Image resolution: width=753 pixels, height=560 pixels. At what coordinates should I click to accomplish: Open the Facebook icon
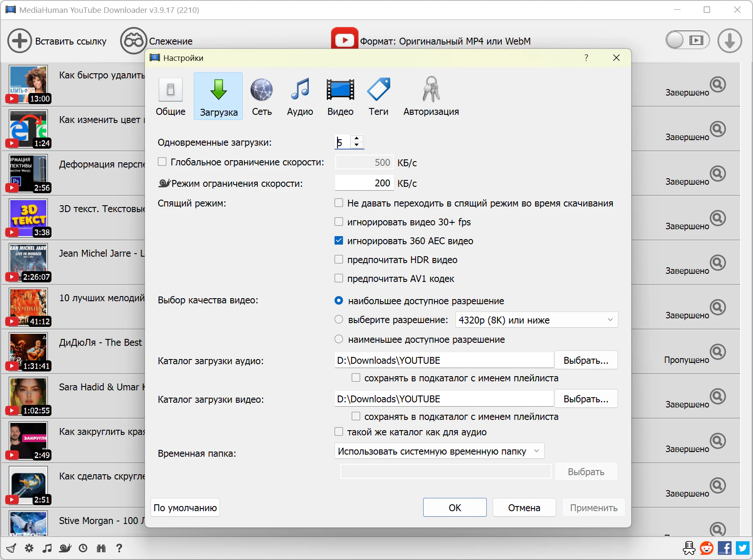(x=725, y=548)
